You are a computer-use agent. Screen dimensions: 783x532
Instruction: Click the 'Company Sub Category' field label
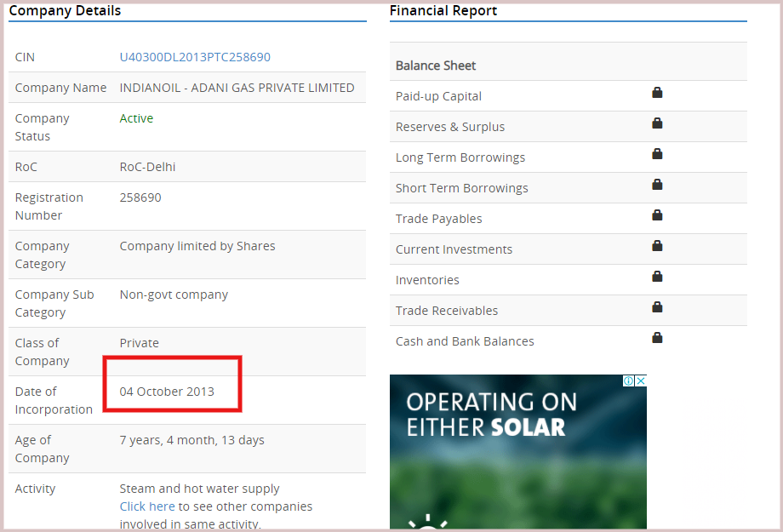click(x=54, y=303)
